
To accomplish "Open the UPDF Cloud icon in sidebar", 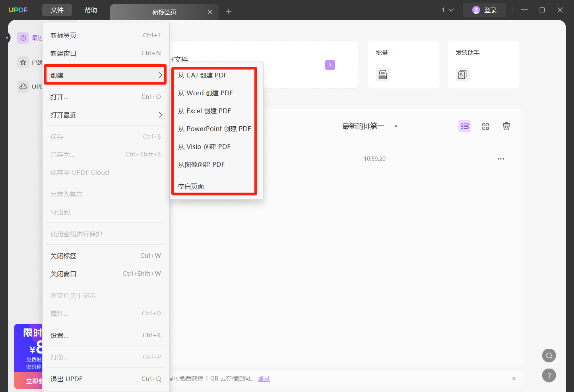I will [23, 87].
